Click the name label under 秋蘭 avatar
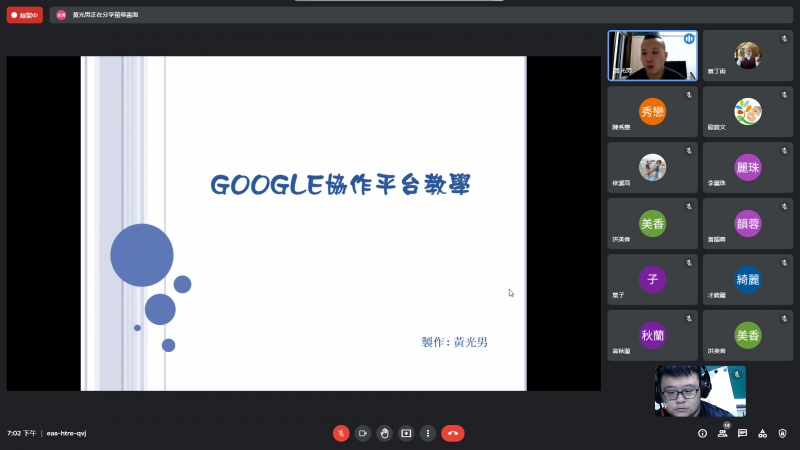This screenshot has height=450, width=800. click(621, 351)
